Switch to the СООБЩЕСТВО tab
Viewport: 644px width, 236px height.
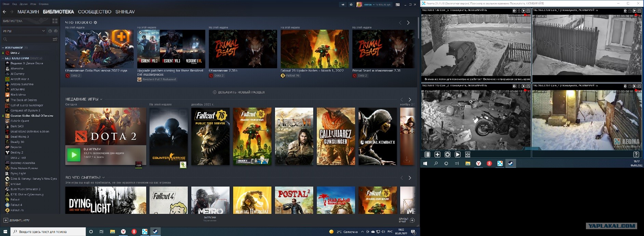point(95,12)
